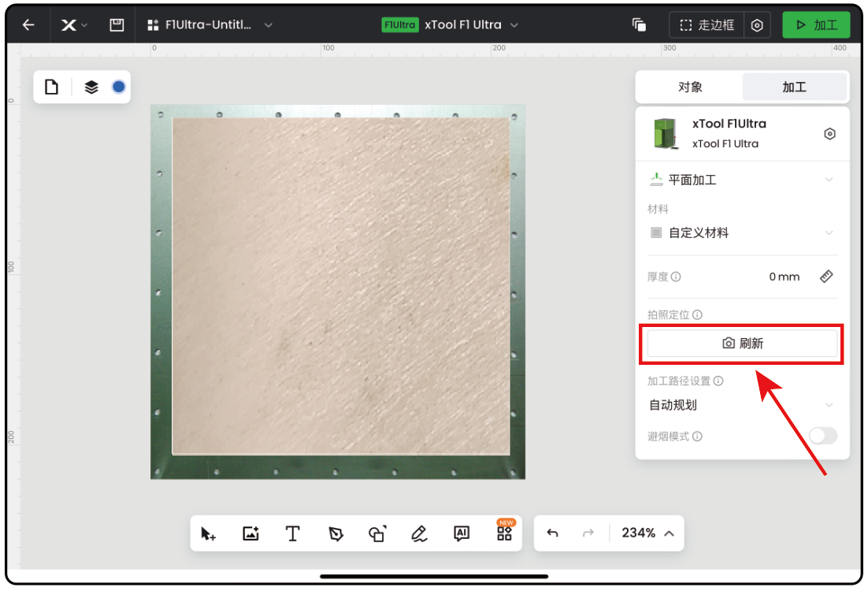Save project with the floppy disk icon
The image size is (868, 591).
tap(117, 25)
